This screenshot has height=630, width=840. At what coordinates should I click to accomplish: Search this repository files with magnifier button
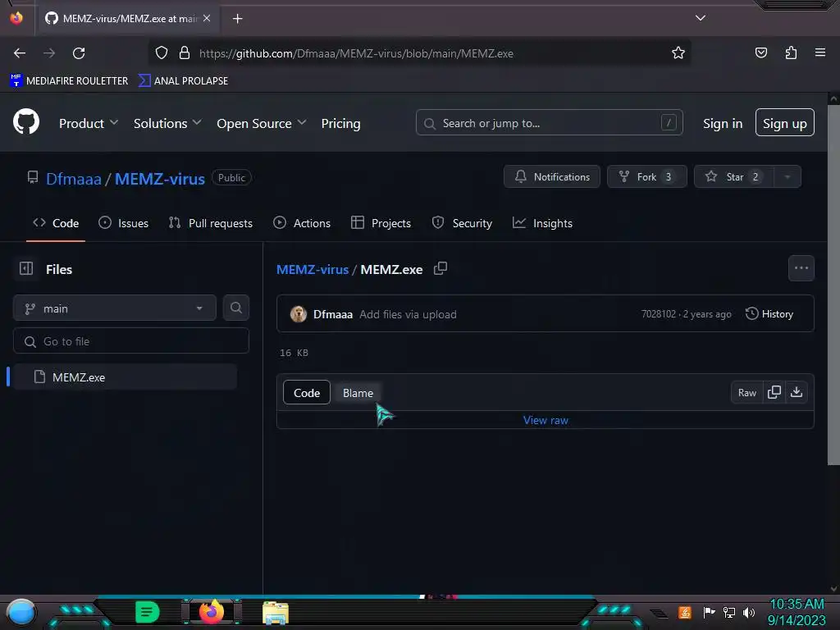(x=236, y=308)
